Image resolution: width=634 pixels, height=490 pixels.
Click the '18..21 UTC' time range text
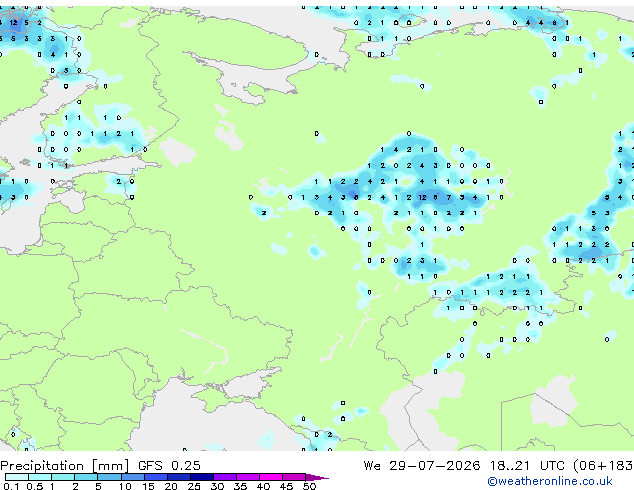526,466
